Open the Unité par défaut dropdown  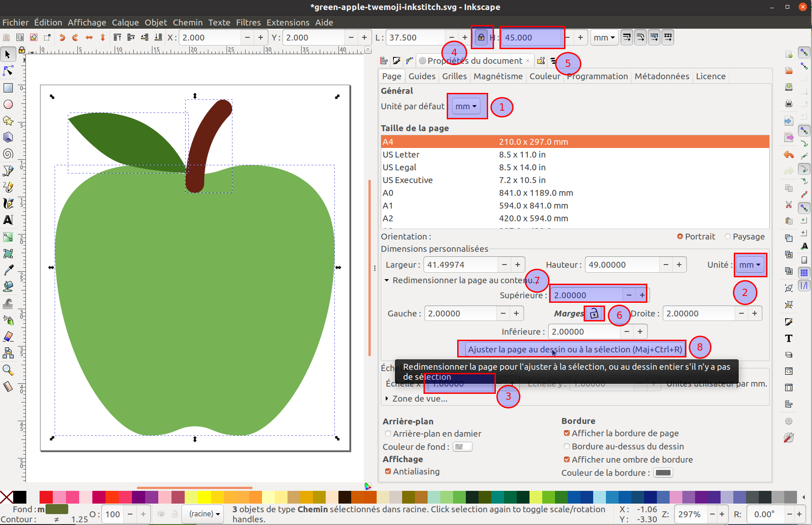pyautogui.click(x=466, y=106)
